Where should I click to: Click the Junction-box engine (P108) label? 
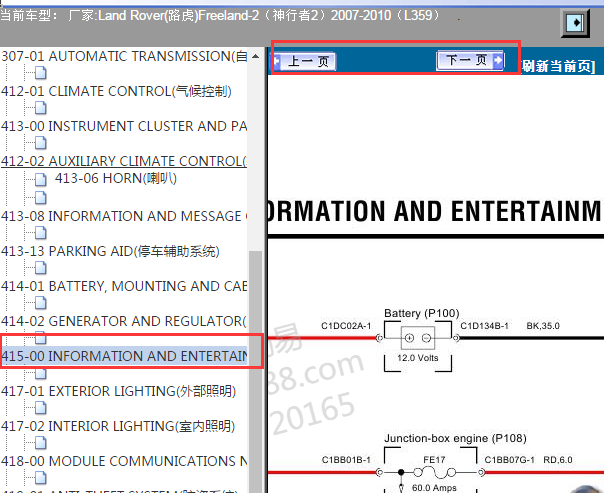click(x=455, y=438)
